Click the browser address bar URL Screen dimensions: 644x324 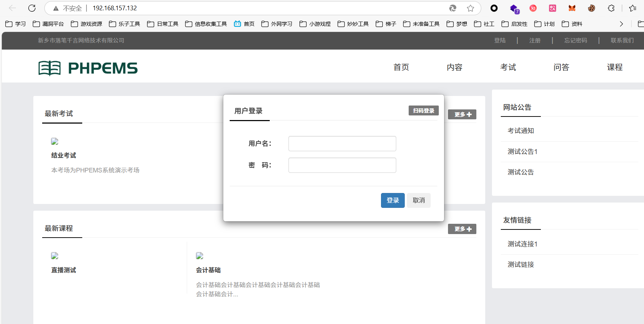[x=115, y=8]
